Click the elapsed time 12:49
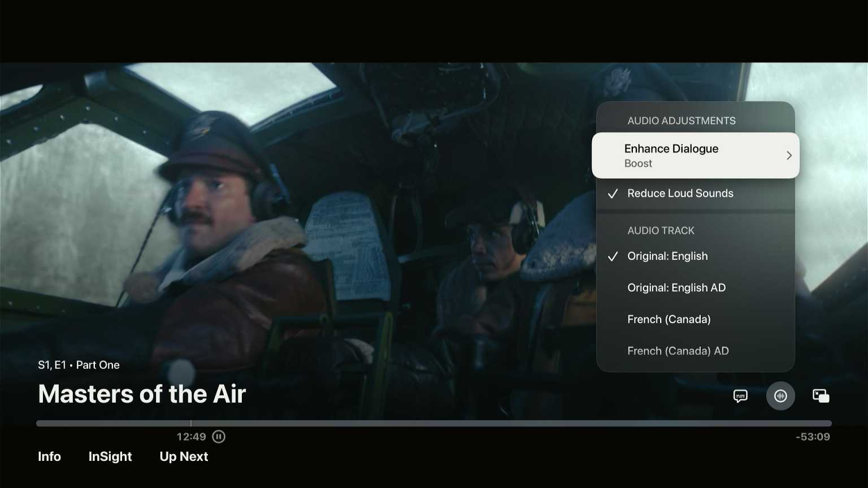868x488 pixels. click(x=192, y=436)
